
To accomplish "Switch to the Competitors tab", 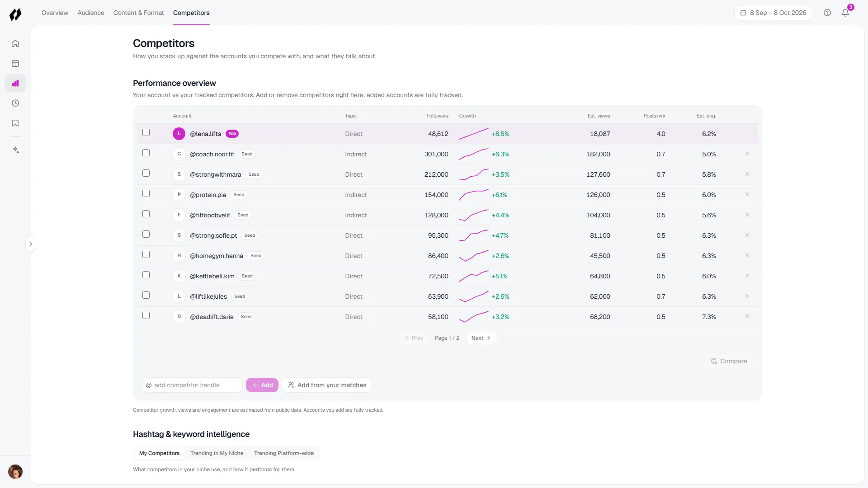I will pos(191,13).
